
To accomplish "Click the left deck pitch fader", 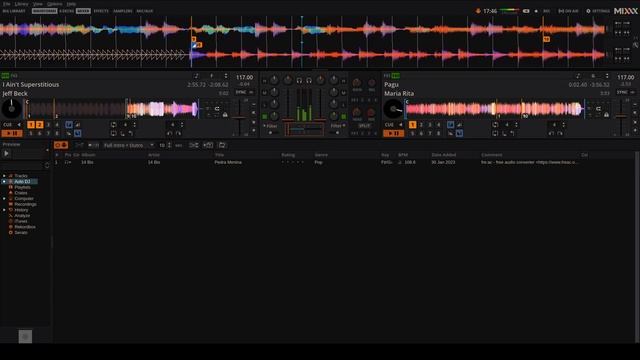I will (239, 117).
